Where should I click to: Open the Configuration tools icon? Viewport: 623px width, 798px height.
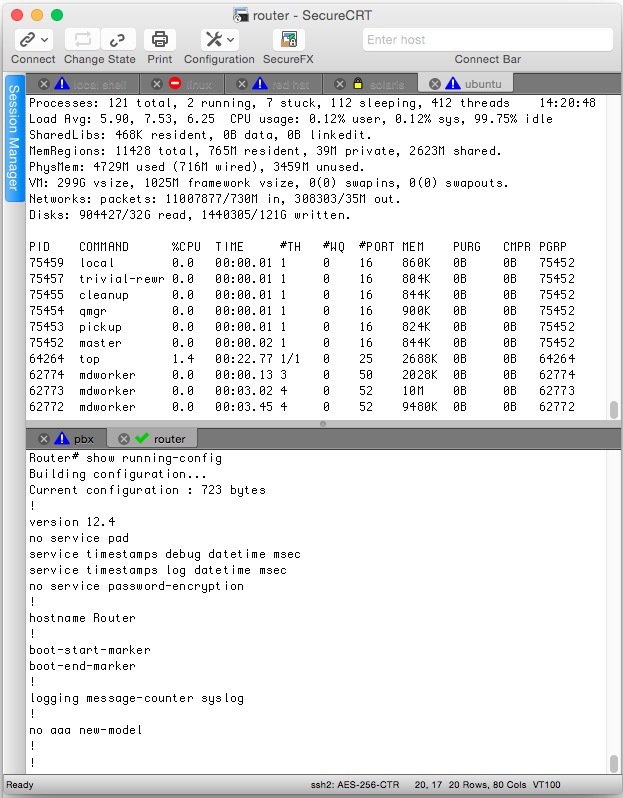213,39
